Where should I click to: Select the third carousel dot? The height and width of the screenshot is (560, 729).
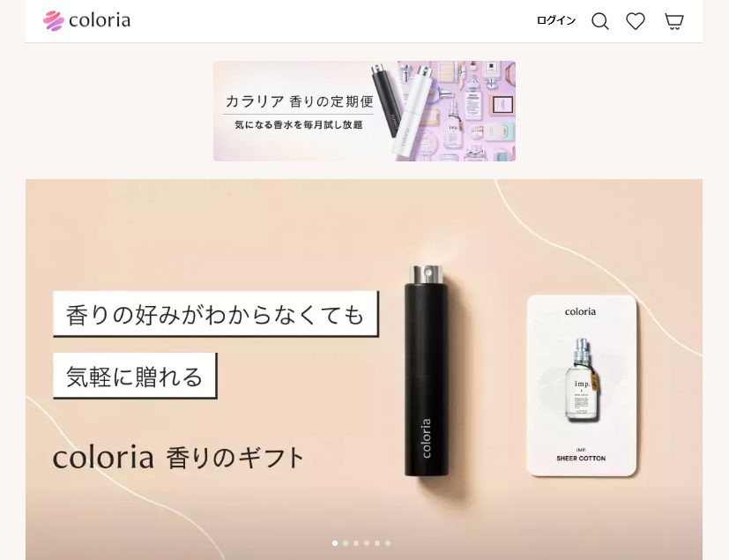pos(356,542)
